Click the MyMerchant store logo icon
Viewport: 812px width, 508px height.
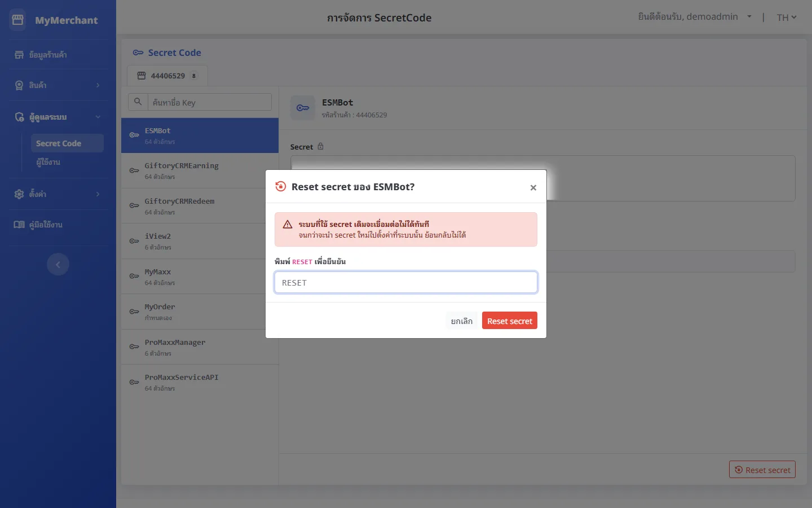(x=17, y=20)
